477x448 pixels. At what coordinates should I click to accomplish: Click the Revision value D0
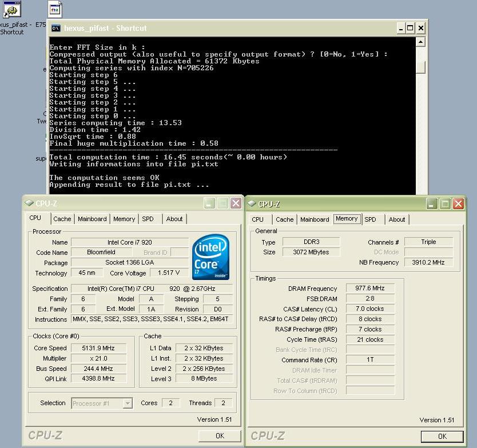click(x=218, y=309)
